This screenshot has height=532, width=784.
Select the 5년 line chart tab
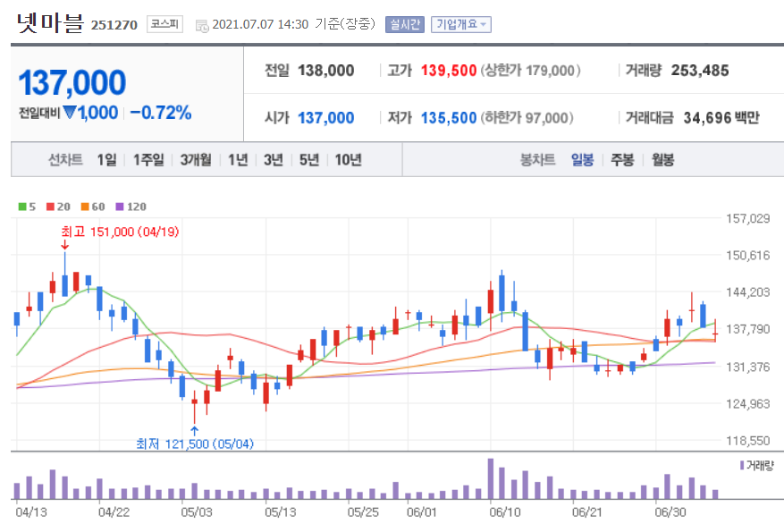pyautogui.click(x=309, y=159)
